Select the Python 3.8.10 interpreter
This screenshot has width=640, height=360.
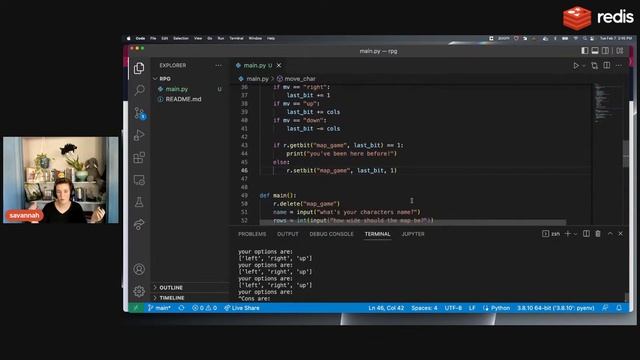point(556,308)
